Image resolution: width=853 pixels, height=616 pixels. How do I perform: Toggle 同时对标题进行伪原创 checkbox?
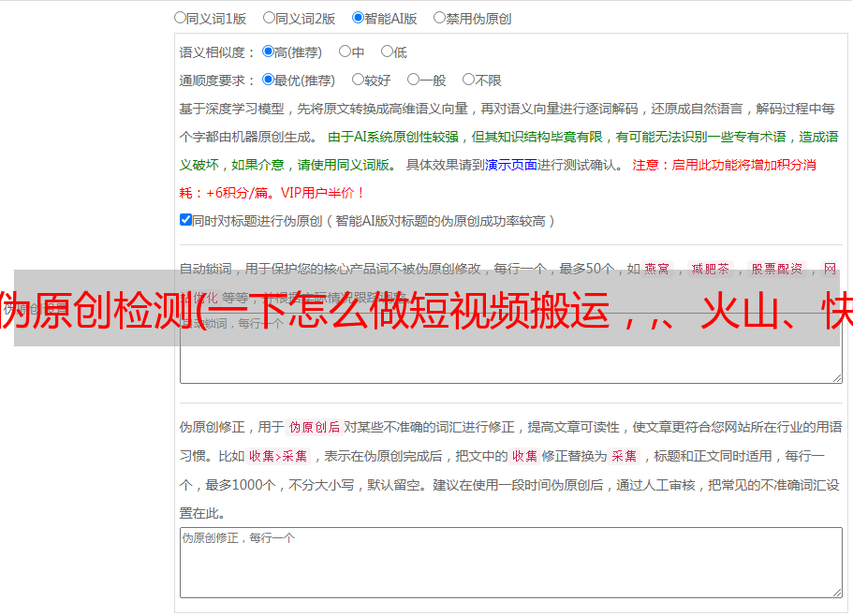click(x=185, y=220)
